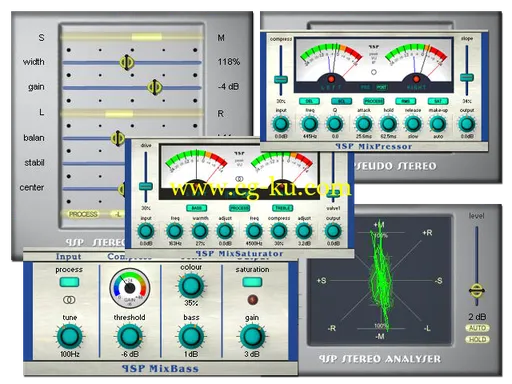This screenshot has height=384, width=512.
Task: Click the warmth knob in MixSaturator
Action: coord(200,231)
